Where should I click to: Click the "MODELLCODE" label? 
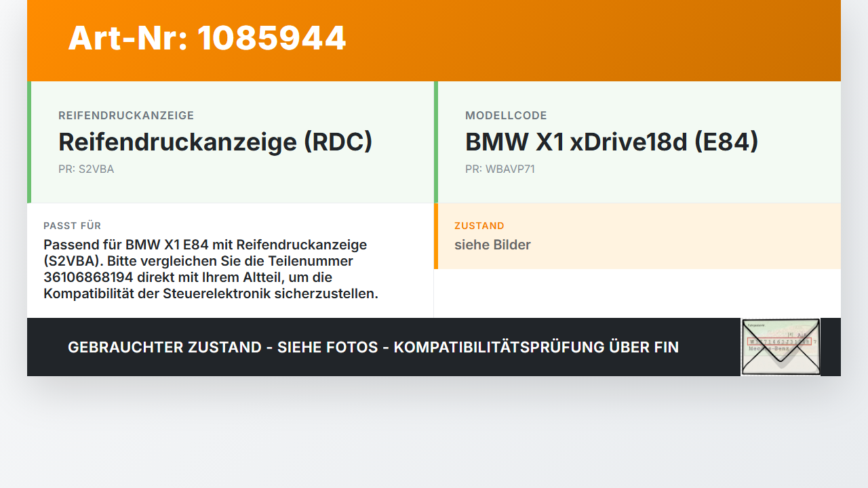click(x=506, y=116)
